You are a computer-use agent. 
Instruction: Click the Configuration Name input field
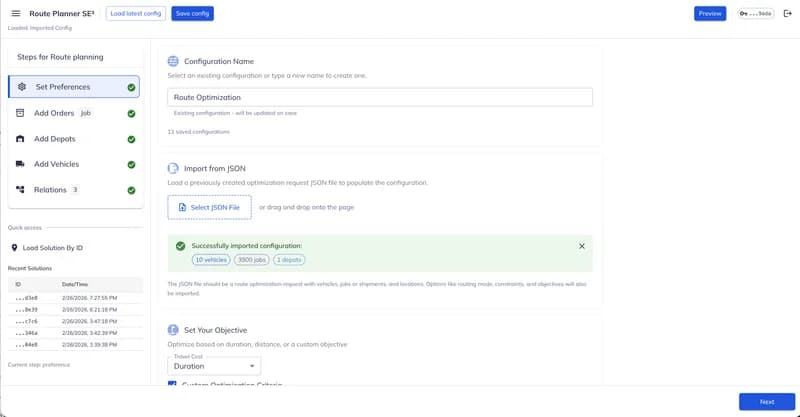tap(380, 98)
